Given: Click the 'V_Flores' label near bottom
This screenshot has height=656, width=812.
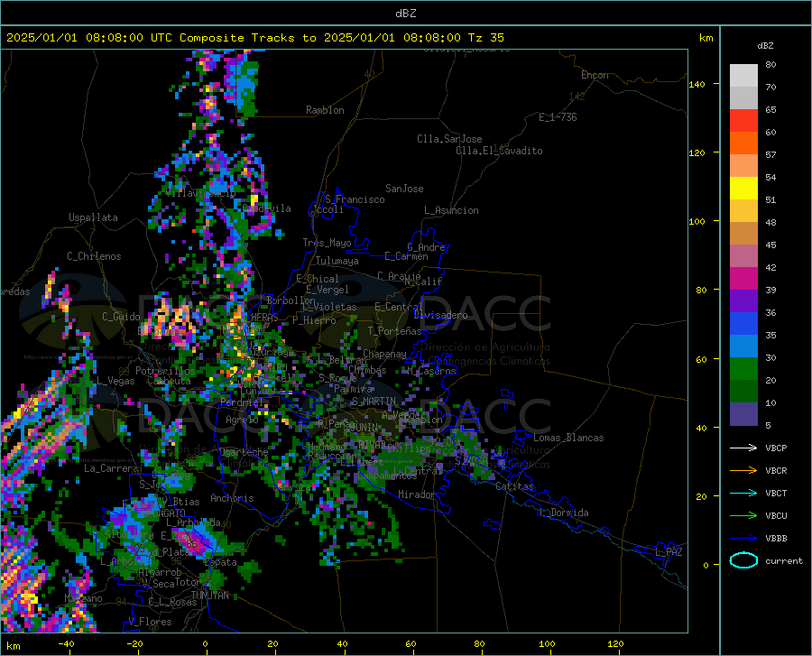Looking at the screenshot, I should [150, 622].
